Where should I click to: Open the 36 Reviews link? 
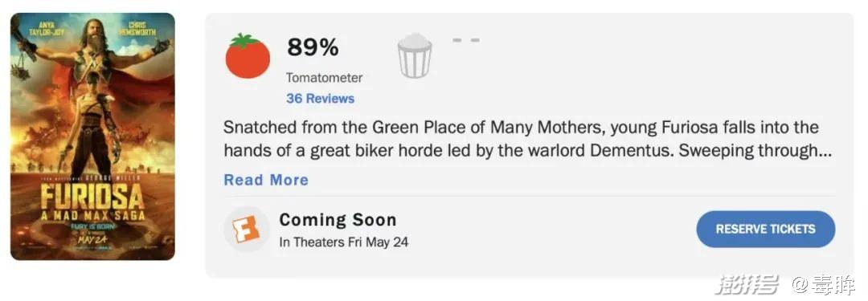320,99
